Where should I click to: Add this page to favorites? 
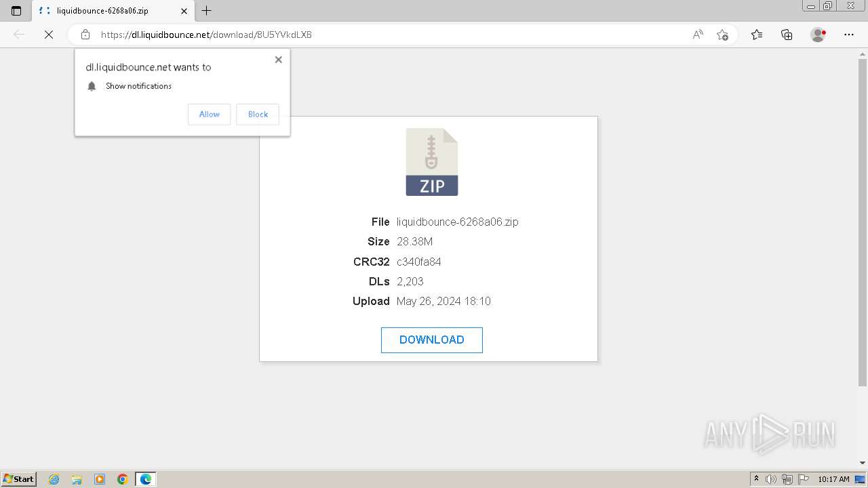[x=722, y=35]
